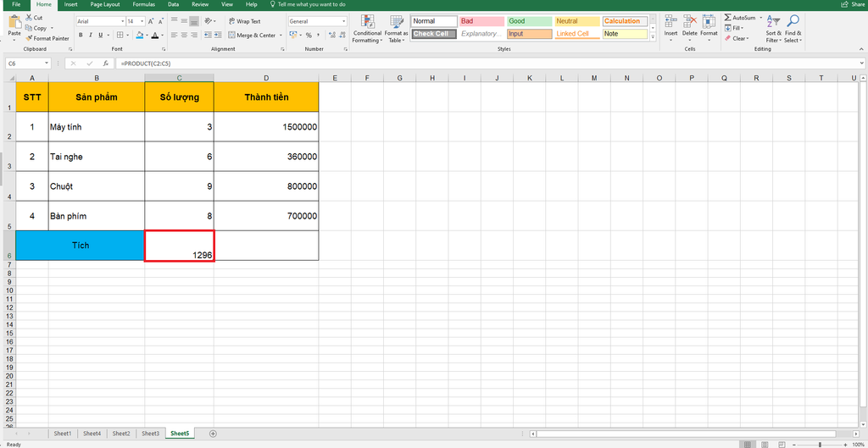Click the Font Color A swatch

pos(154,35)
